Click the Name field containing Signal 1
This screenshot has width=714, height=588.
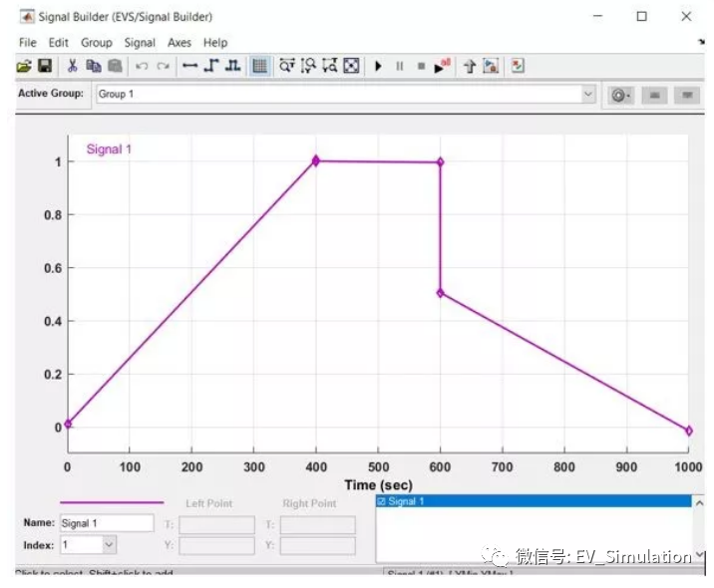point(107,523)
